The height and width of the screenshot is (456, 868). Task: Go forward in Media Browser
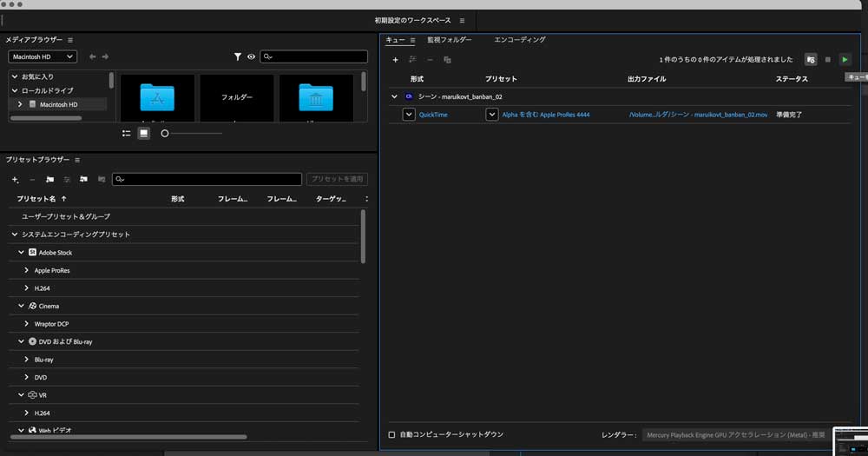(x=105, y=56)
